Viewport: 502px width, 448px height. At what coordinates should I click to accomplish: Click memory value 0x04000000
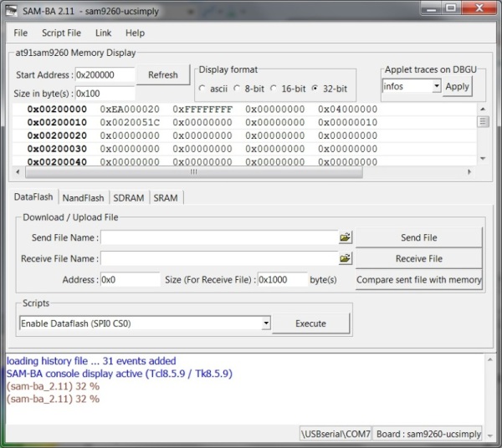click(x=348, y=109)
